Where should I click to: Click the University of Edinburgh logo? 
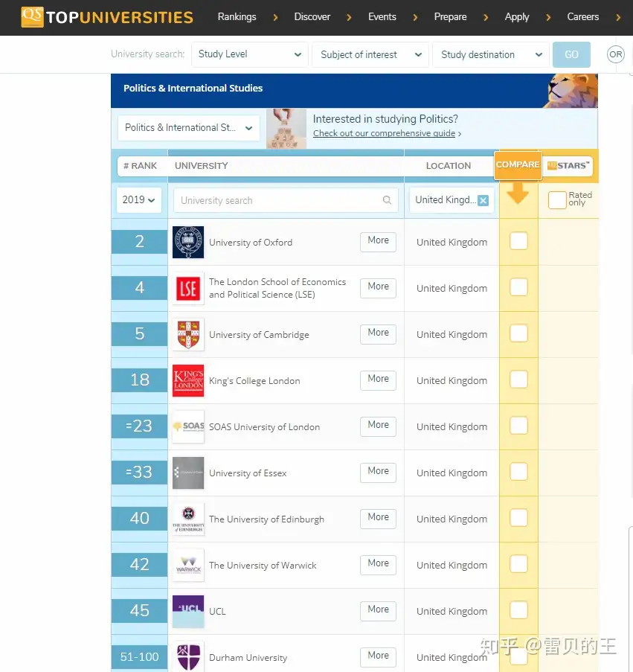188,519
